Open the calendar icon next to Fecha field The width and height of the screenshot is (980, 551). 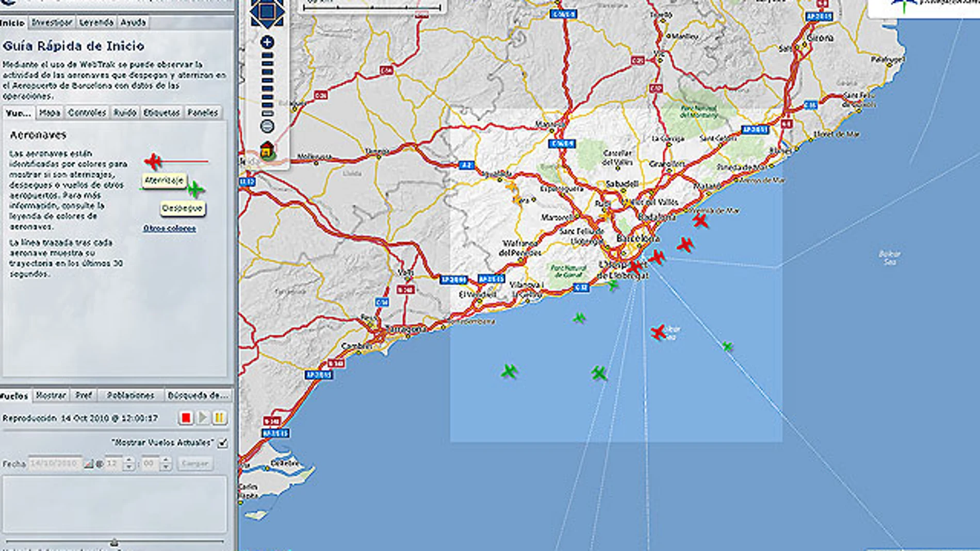coord(89,463)
